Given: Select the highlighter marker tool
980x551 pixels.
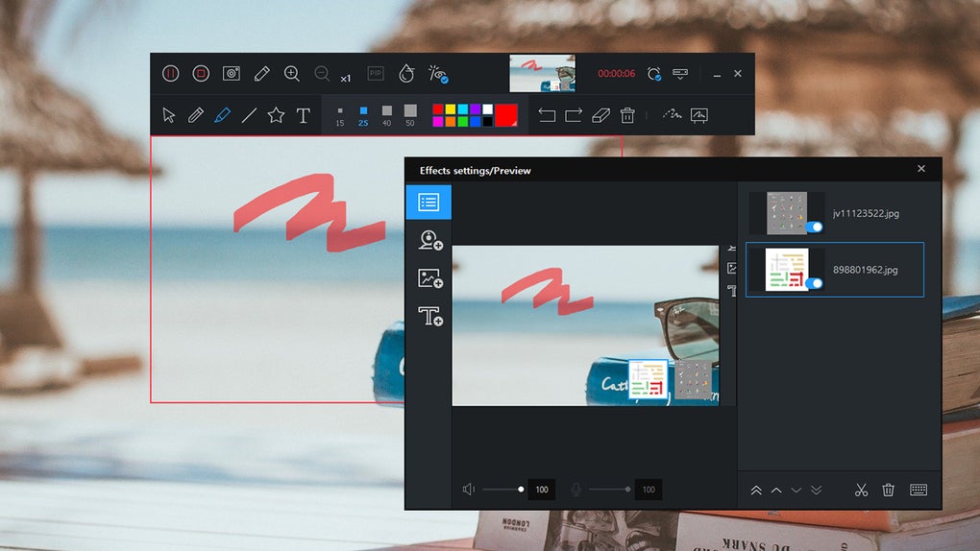Looking at the screenshot, I should click(x=223, y=115).
